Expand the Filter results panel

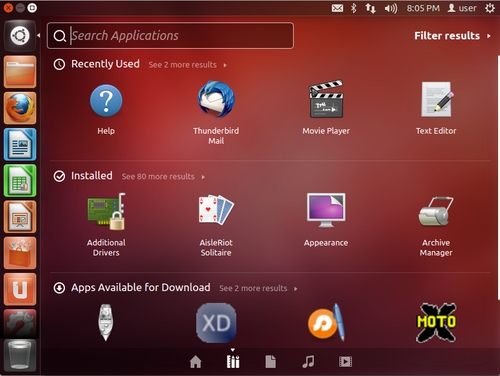click(x=452, y=36)
